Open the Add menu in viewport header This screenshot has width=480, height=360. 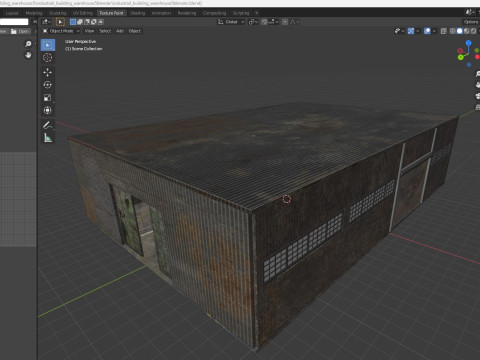pyautogui.click(x=120, y=31)
